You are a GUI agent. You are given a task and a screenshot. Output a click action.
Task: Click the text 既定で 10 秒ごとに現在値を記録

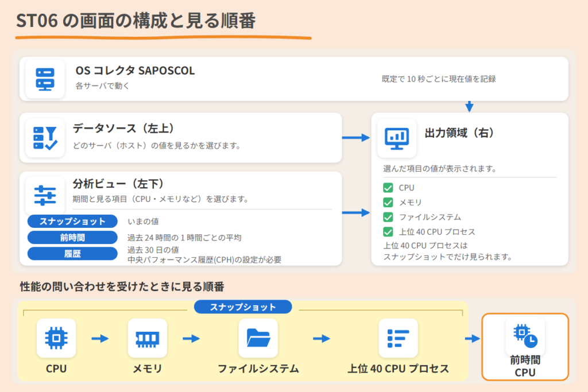[439, 79]
